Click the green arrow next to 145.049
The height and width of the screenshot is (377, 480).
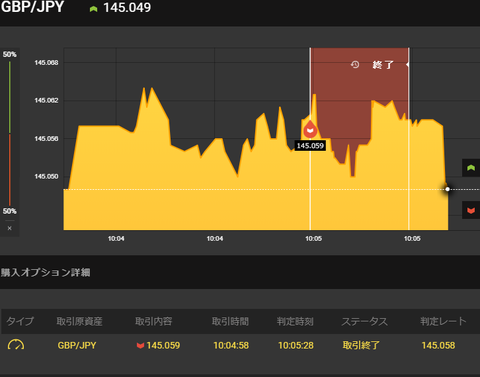[x=93, y=9]
